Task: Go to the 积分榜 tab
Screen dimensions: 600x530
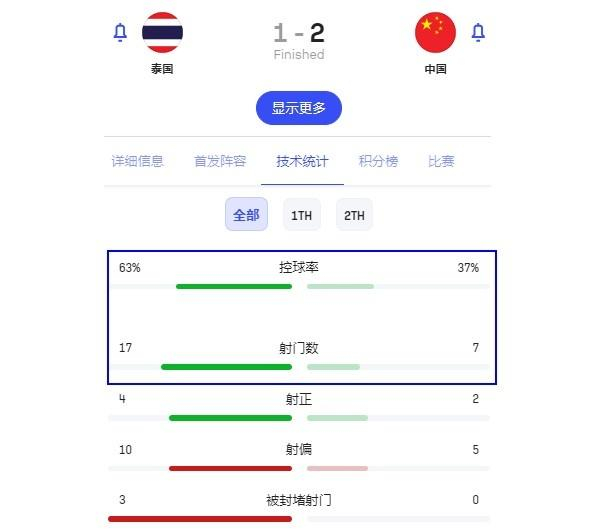Action: coord(379,161)
